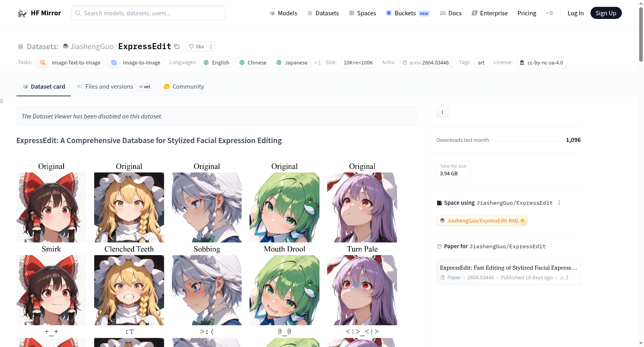Toggle the sidebar table of contents handle
The height and width of the screenshot is (347, 644).
(2, 101)
